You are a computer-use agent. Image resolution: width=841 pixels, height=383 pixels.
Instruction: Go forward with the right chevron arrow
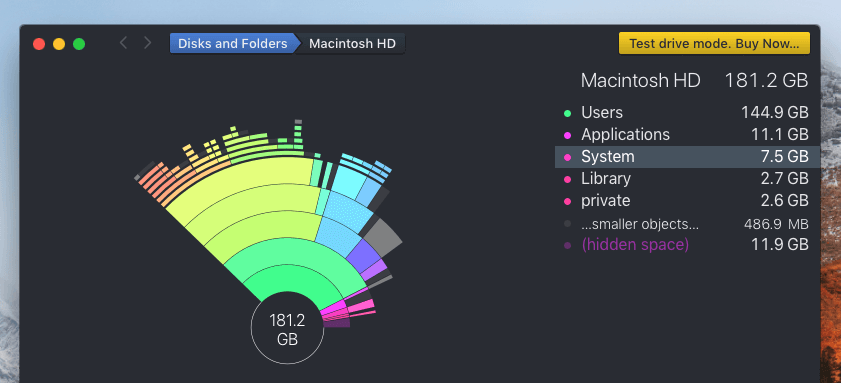pos(147,43)
